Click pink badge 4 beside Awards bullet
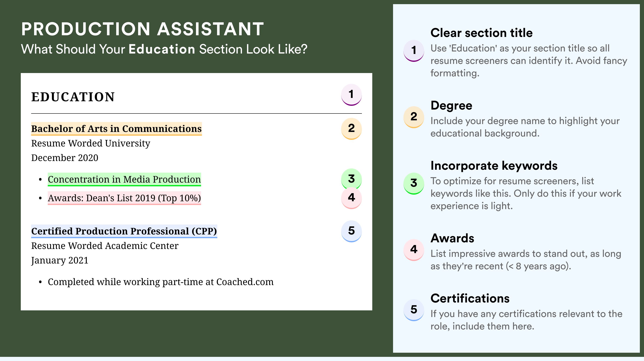644x361 pixels. coord(351,198)
